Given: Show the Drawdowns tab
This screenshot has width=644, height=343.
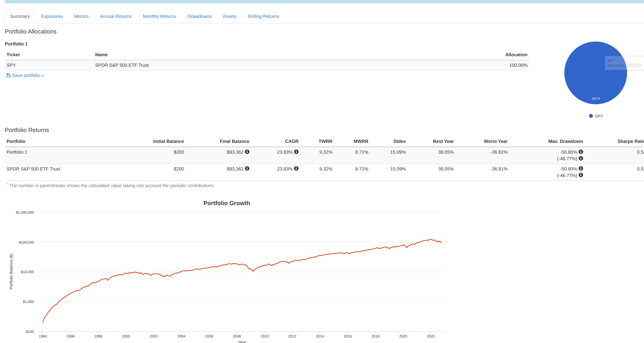Looking at the screenshot, I should point(200,16).
